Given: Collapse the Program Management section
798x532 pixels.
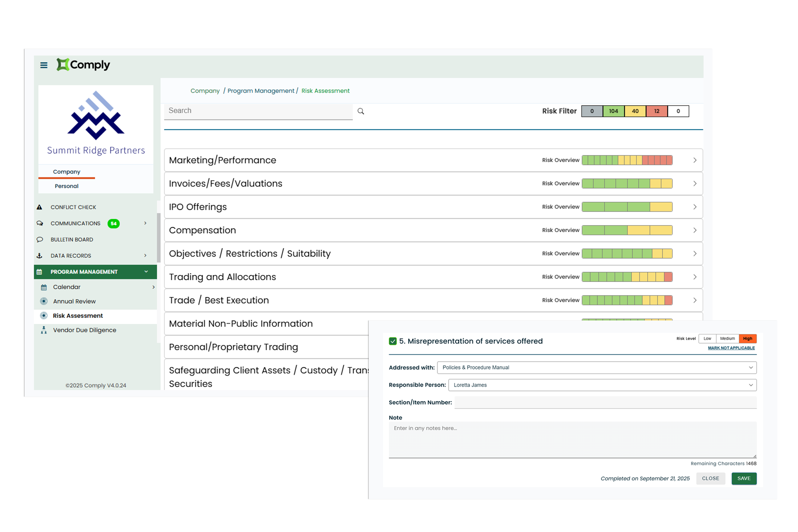Looking at the screenshot, I should click(146, 271).
